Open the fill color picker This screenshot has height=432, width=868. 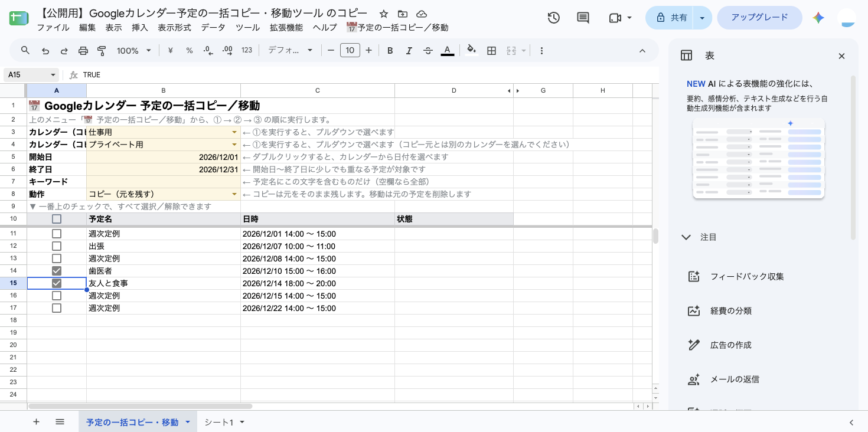pyautogui.click(x=471, y=51)
